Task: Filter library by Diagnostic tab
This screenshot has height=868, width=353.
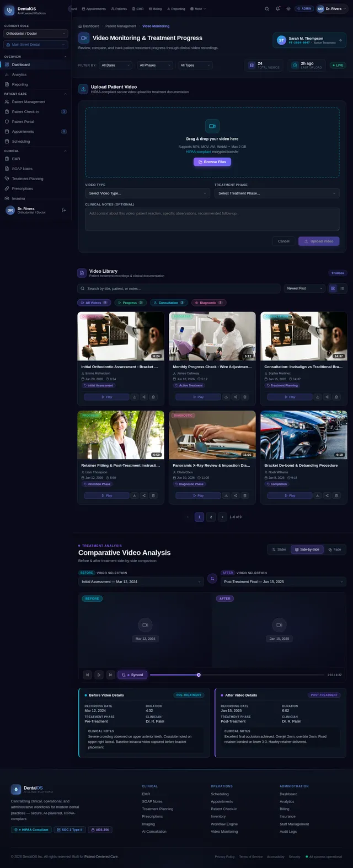Action: coord(208,303)
